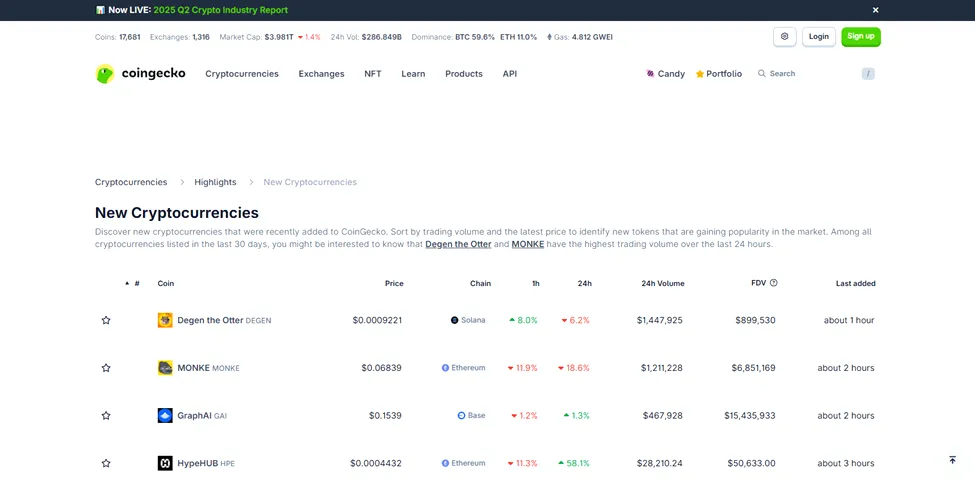Viewport: 975px width, 483px height.
Task: Click the Login button
Action: 819,37
